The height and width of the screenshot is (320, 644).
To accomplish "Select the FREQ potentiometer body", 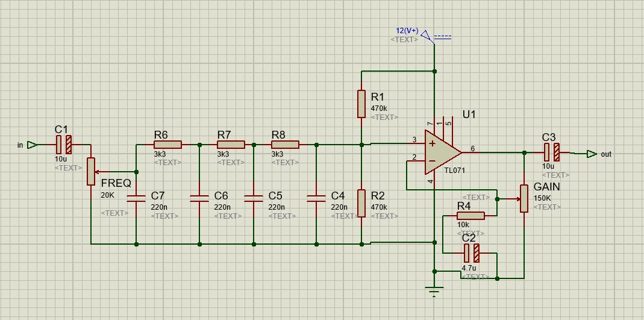I will click(x=92, y=171).
